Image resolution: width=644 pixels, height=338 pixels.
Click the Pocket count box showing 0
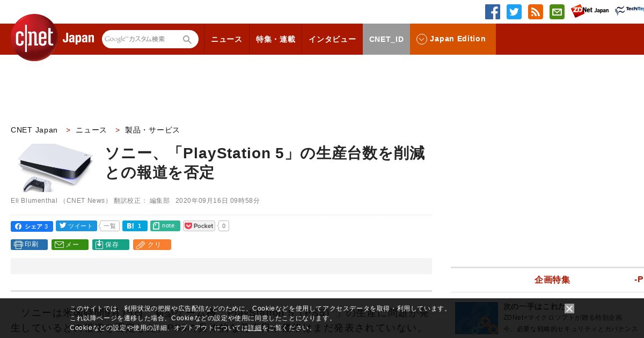223,226
